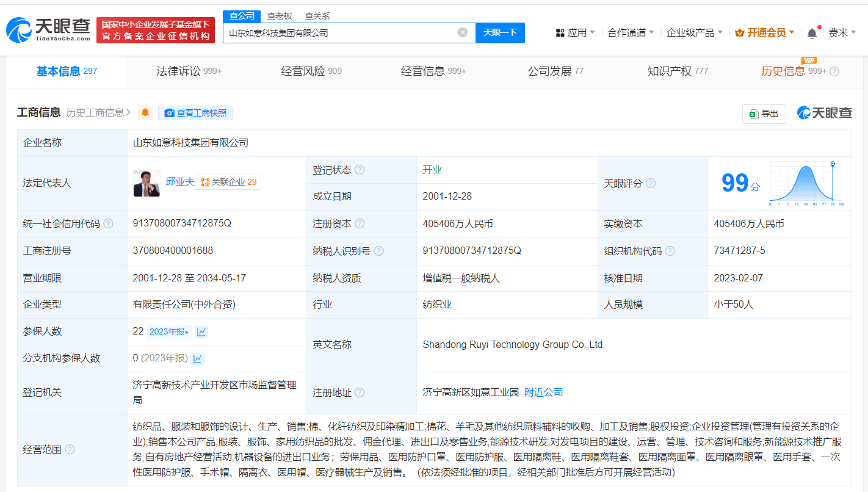Image resolution: width=868 pixels, height=492 pixels.
Task: Clear the search box text
Action: pyautogui.click(x=463, y=32)
